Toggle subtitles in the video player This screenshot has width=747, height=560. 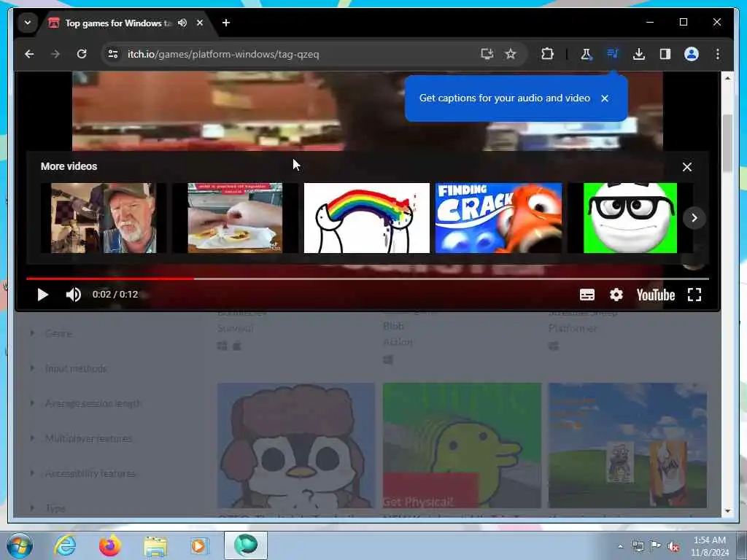[587, 295]
